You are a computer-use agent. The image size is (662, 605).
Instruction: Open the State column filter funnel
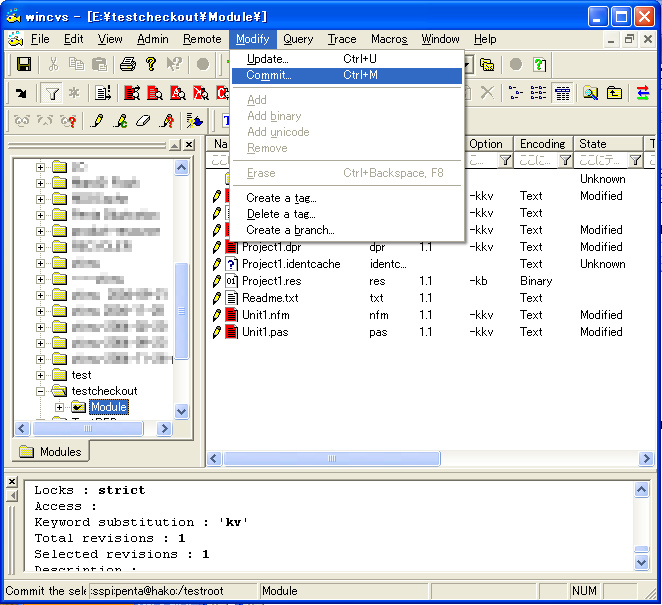tap(635, 160)
